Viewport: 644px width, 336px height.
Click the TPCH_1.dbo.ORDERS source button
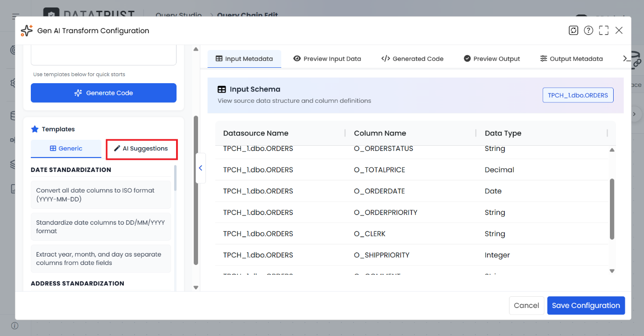point(578,95)
